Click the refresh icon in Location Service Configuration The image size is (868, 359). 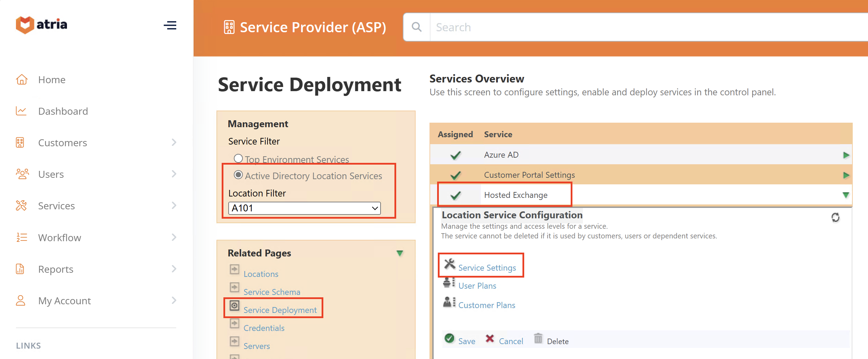(x=836, y=218)
